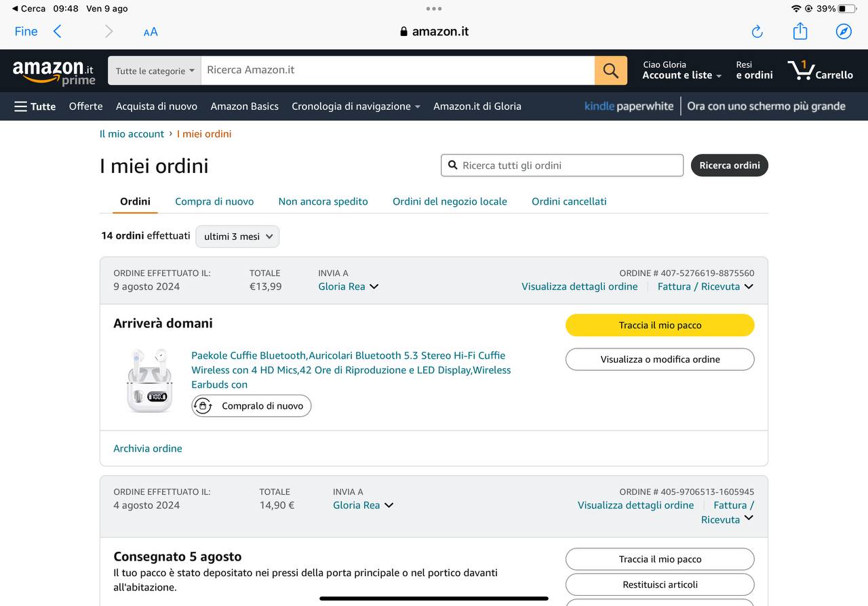The image size is (868, 606).
Task: Switch to the 'Non ancora spedito' tab
Action: [323, 201]
